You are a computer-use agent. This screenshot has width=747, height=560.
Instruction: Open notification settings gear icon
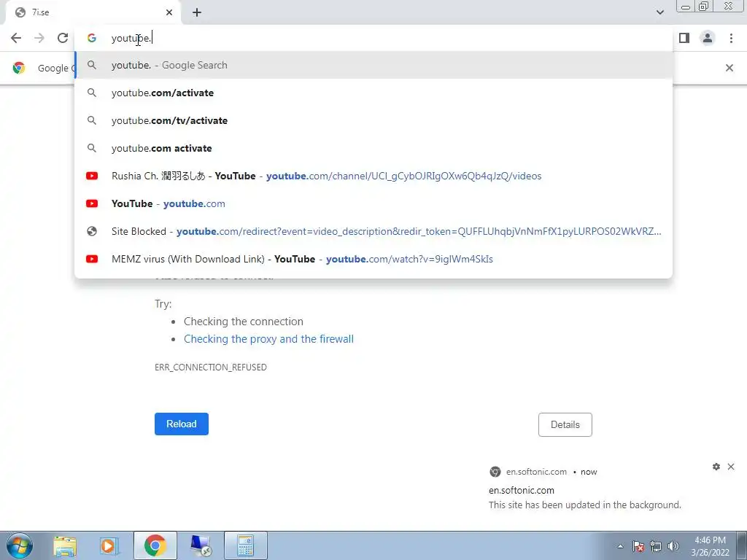pyautogui.click(x=716, y=467)
